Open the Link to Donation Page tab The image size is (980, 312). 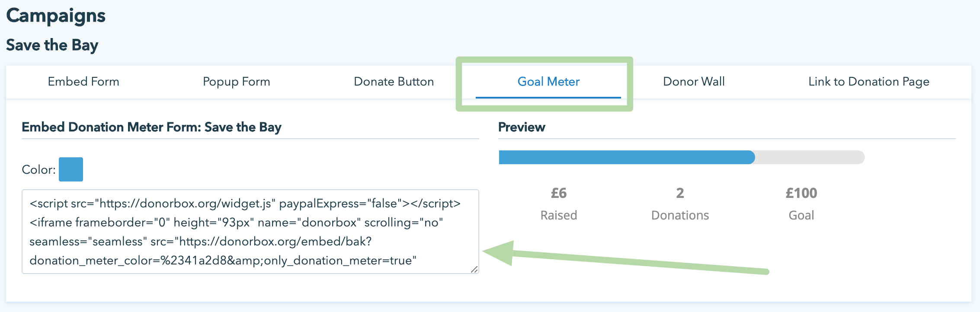[868, 82]
